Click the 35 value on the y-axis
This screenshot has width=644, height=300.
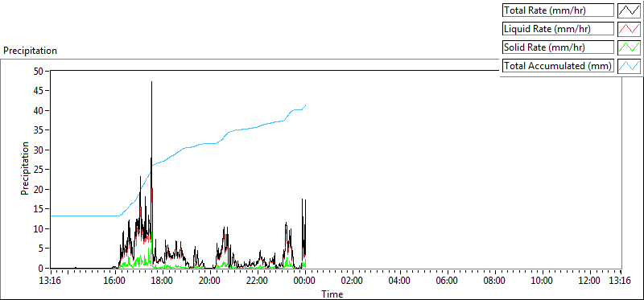39,130
